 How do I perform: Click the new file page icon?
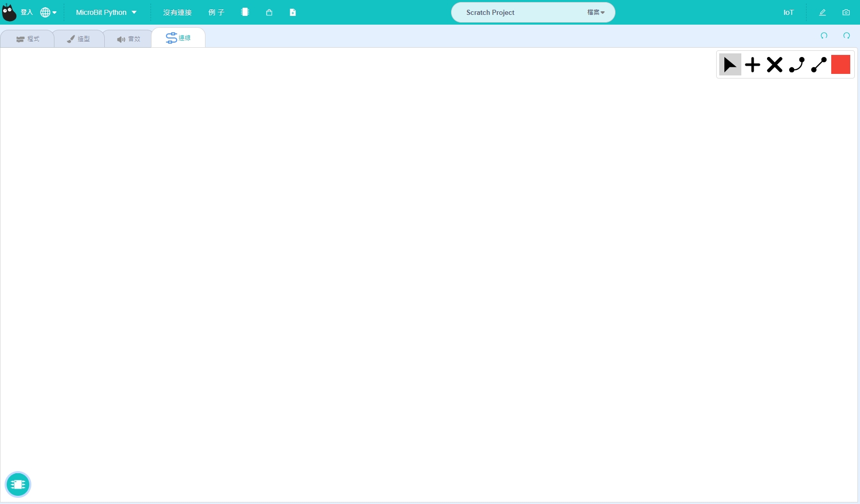pyautogui.click(x=292, y=12)
